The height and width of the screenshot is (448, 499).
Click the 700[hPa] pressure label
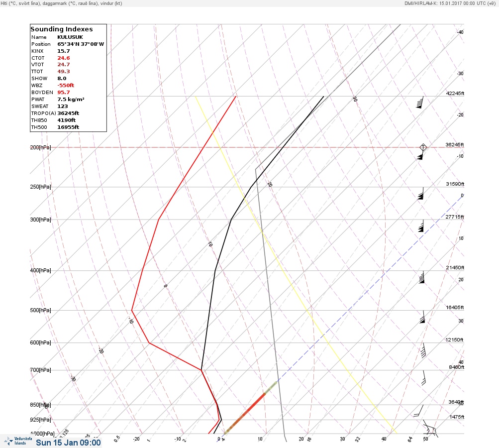(x=40, y=370)
